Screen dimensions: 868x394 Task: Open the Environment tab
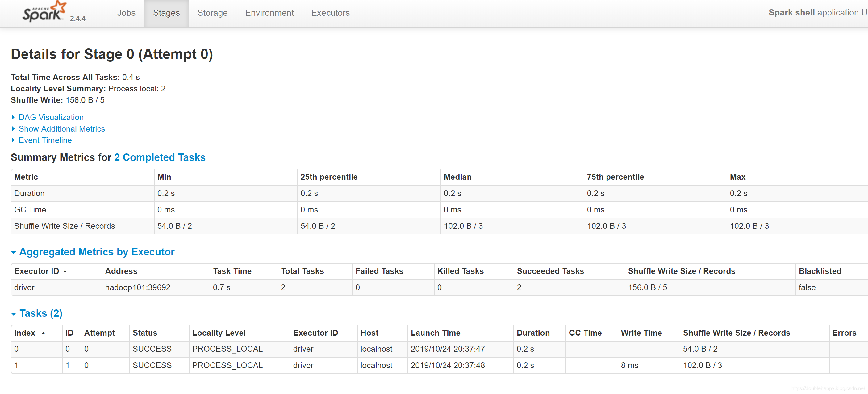(x=269, y=13)
